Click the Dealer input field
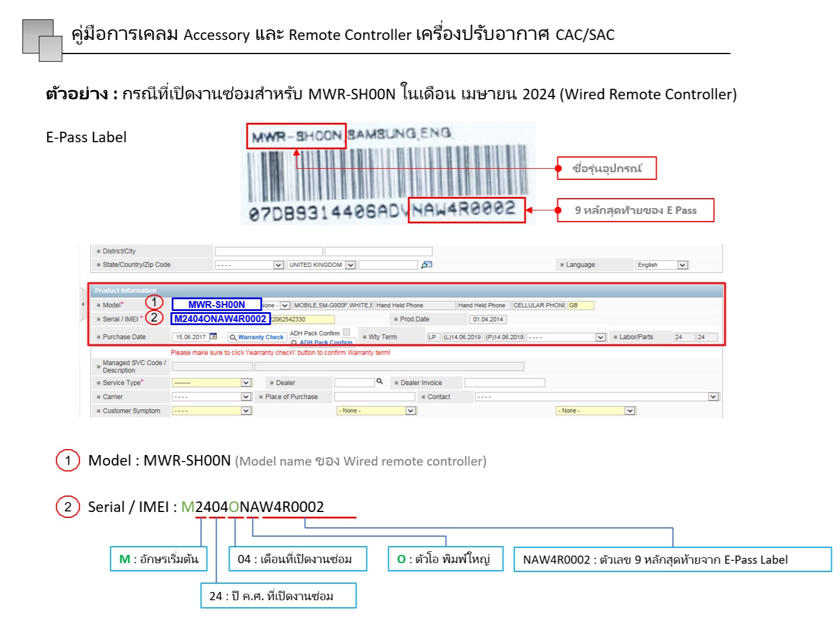This screenshot has width=840, height=629. 354,383
